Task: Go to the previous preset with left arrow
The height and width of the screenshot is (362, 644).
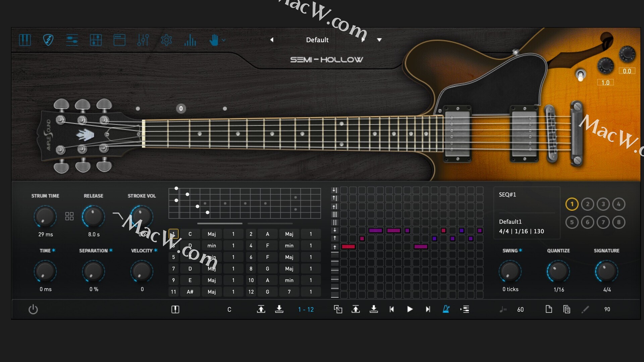Action: [272, 40]
